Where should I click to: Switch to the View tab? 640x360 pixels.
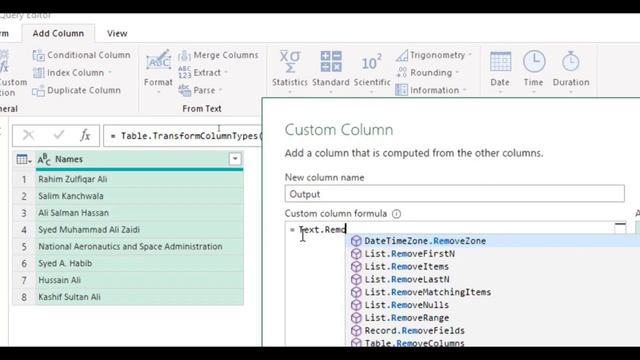pos(117,33)
